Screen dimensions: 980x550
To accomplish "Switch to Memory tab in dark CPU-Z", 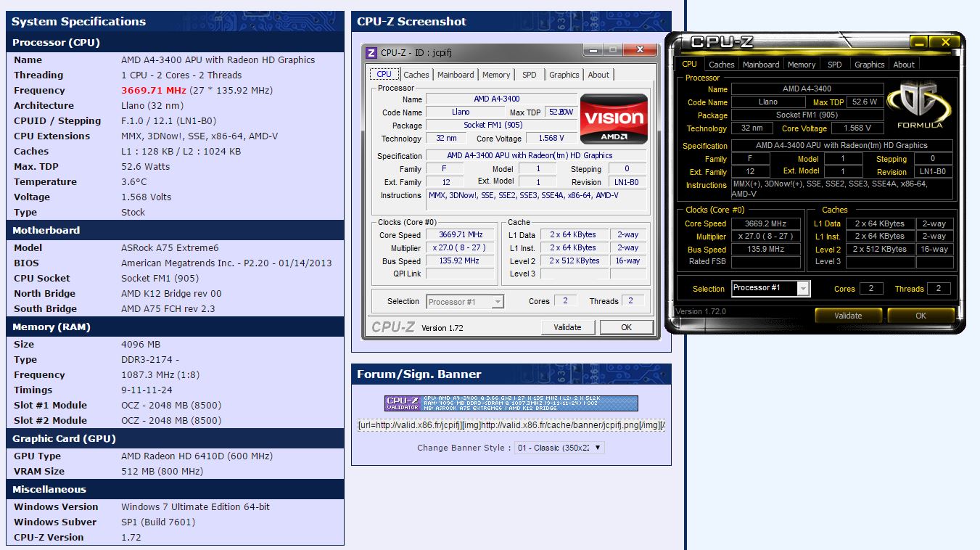I will click(802, 65).
